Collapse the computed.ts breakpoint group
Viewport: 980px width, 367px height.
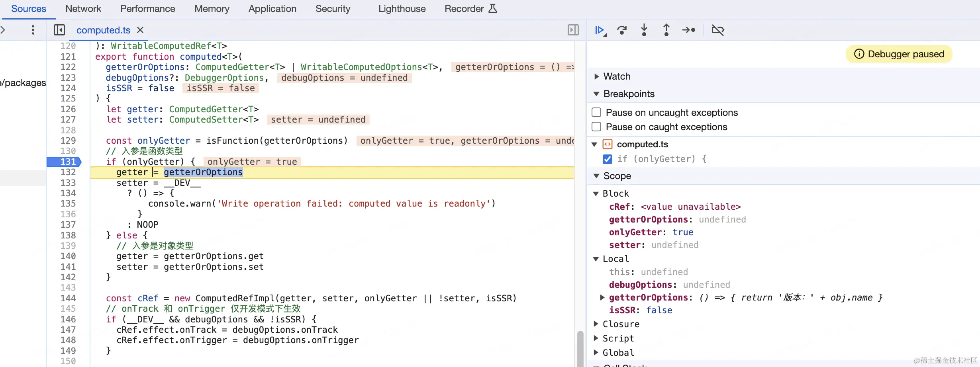594,144
